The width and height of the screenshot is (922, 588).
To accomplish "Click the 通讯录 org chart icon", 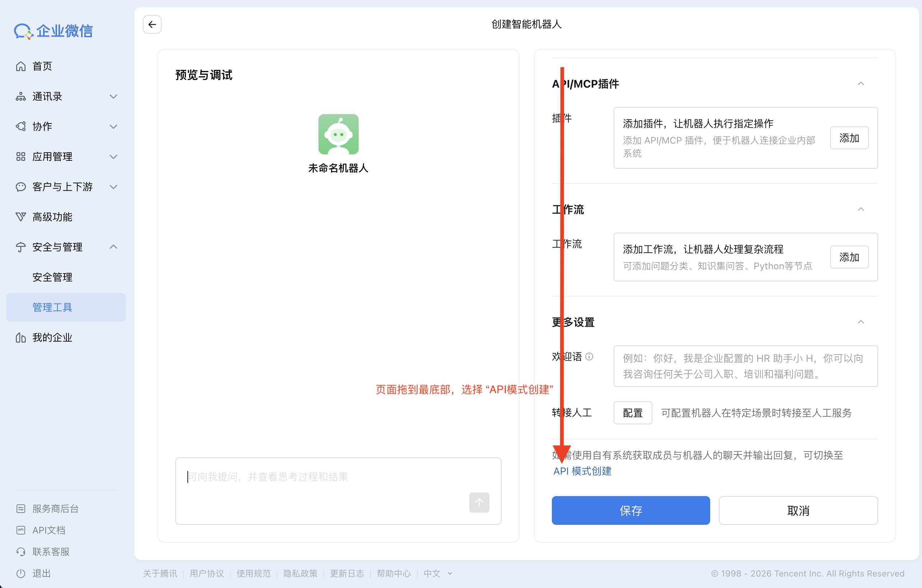I will (21, 97).
